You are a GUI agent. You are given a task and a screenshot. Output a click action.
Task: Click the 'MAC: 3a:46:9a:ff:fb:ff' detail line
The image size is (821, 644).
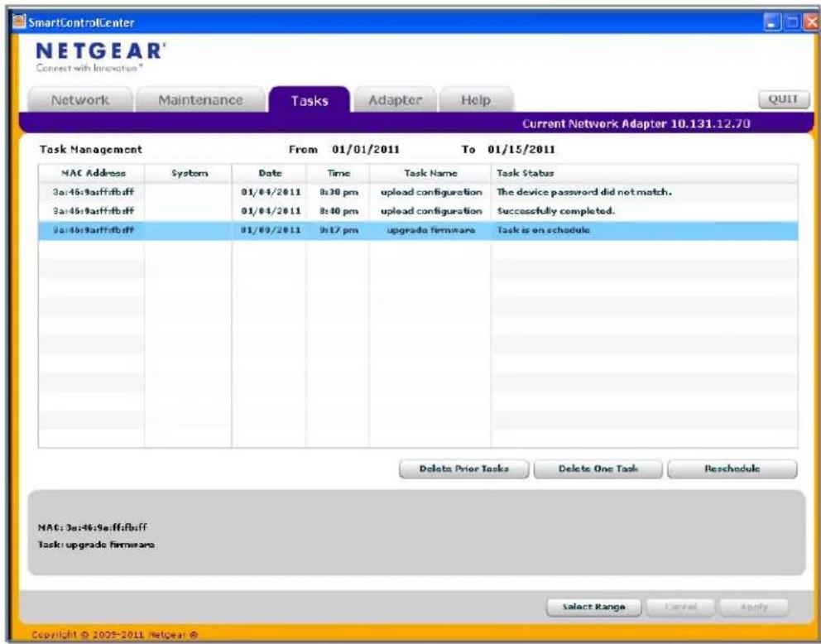tap(93, 527)
